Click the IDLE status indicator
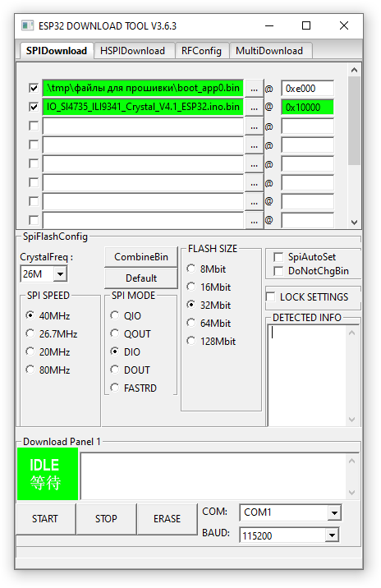381x588 pixels. [x=48, y=474]
